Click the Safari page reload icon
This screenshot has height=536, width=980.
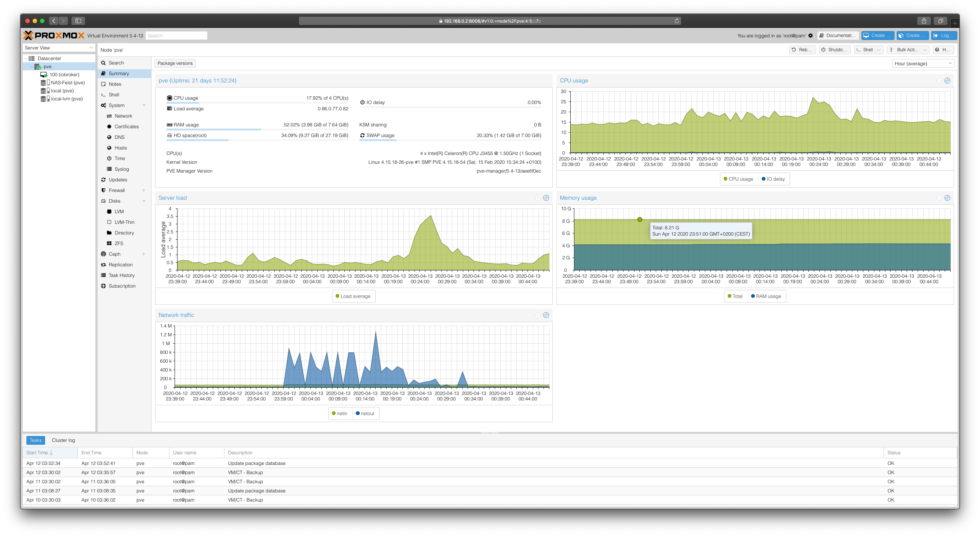click(x=677, y=21)
